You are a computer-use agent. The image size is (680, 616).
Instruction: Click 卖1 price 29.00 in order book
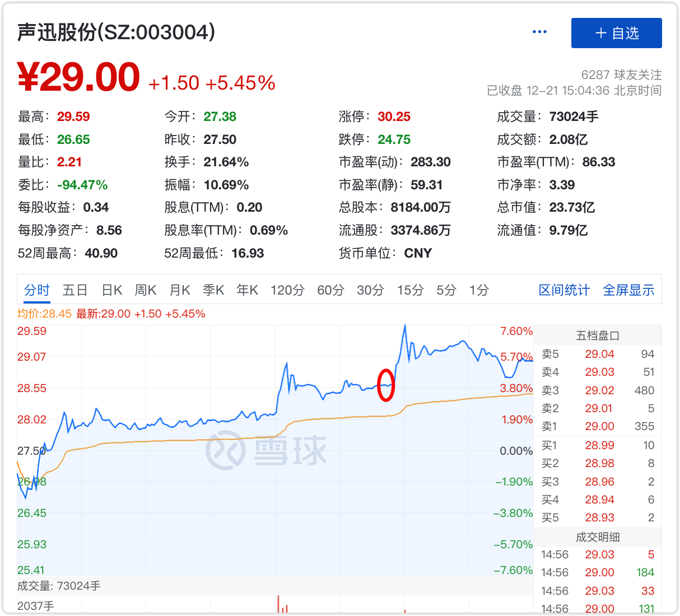[599, 427]
